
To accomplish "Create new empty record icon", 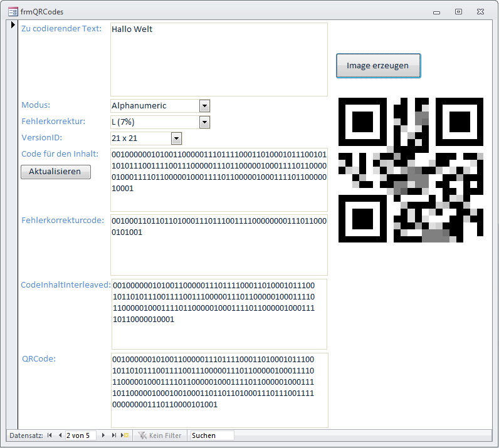I will coord(125,435).
